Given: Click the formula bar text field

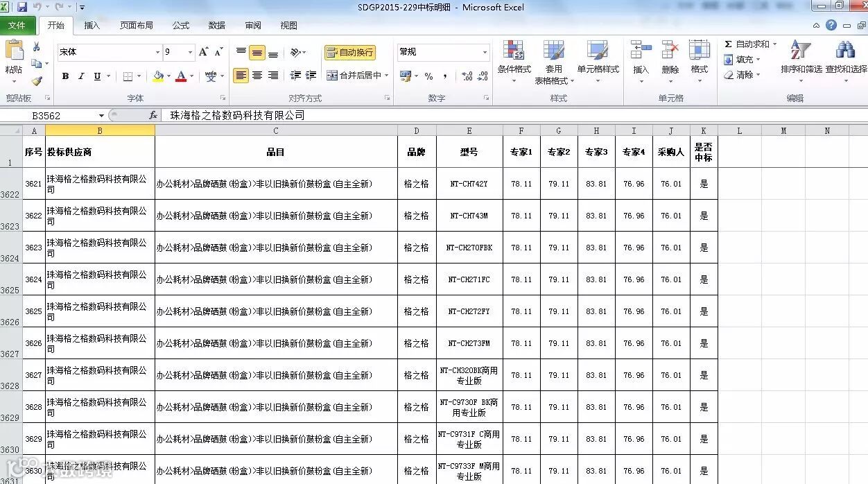Looking at the screenshot, I should (x=514, y=116).
